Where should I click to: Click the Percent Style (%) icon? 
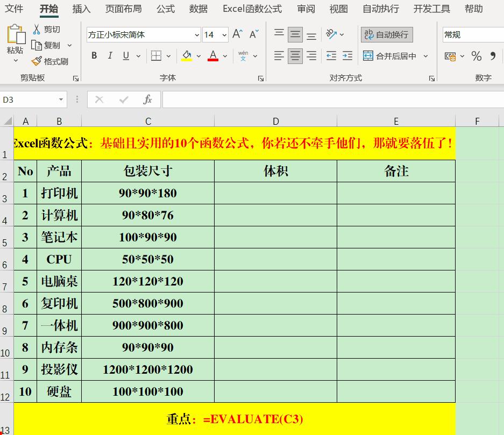(x=476, y=55)
